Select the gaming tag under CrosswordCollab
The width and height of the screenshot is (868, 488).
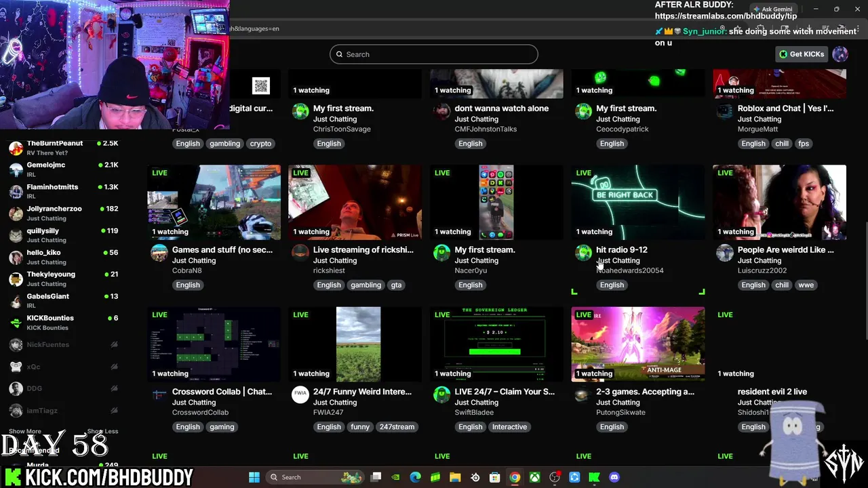click(222, 426)
